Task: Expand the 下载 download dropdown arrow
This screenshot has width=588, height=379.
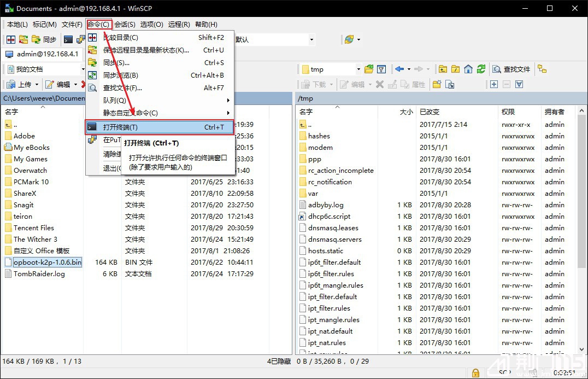Action: [332, 84]
